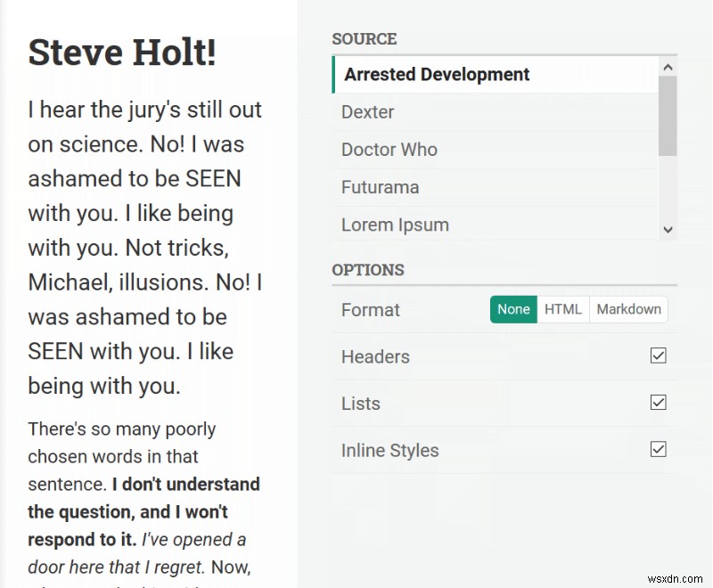
Task: Toggle off Inline Styles
Action: pyautogui.click(x=658, y=449)
